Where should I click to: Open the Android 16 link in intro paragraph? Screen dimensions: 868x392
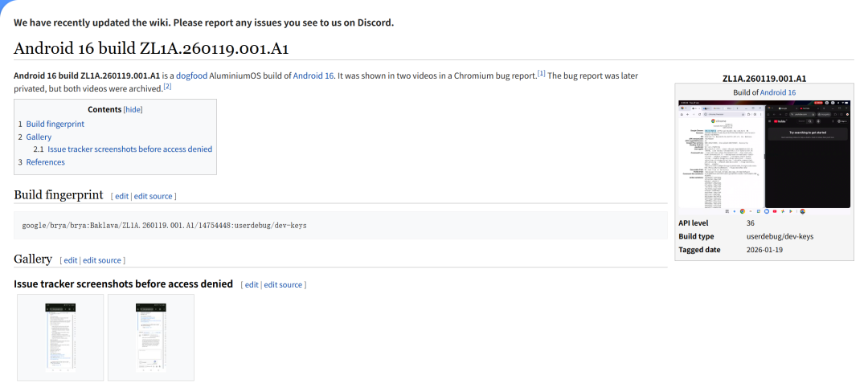pyautogui.click(x=313, y=76)
